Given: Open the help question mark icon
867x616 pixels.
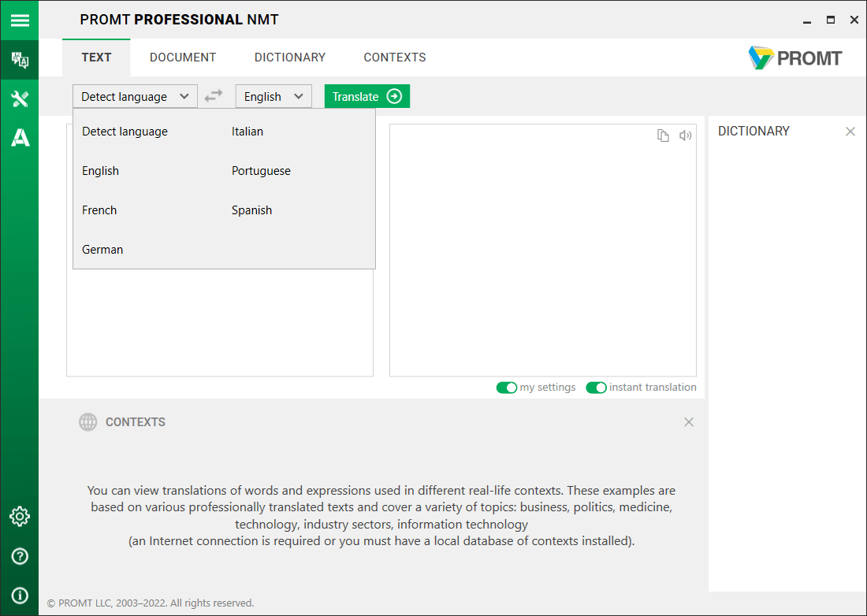Looking at the screenshot, I should tap(20, 556).
